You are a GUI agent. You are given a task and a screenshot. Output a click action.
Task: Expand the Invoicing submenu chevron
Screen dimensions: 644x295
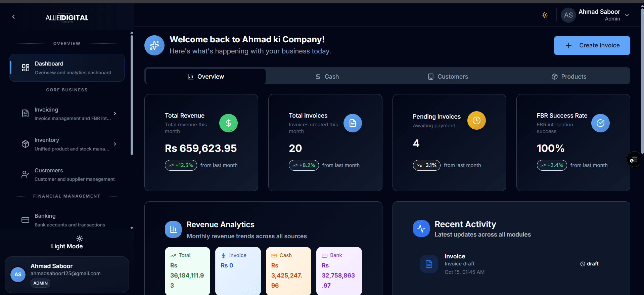(x=115, y=114)
